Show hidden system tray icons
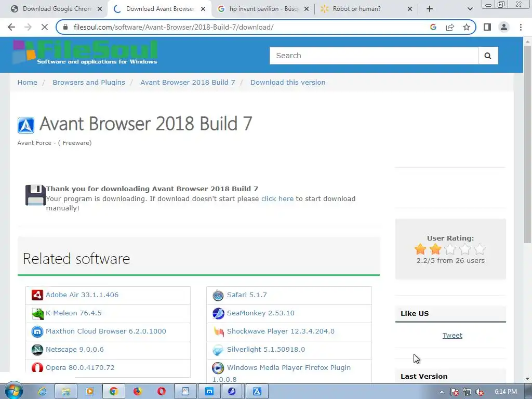 pyautogui.click(x=442, y=392)
